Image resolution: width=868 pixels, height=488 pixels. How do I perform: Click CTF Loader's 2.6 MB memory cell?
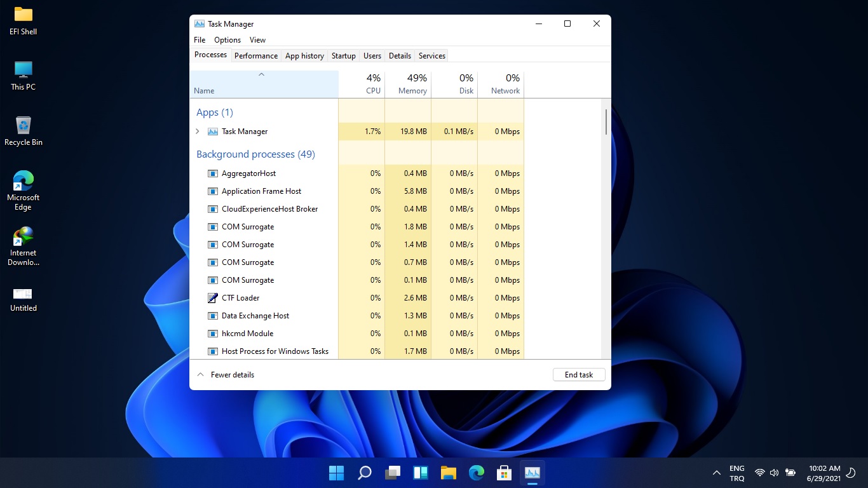click(408, 298)
